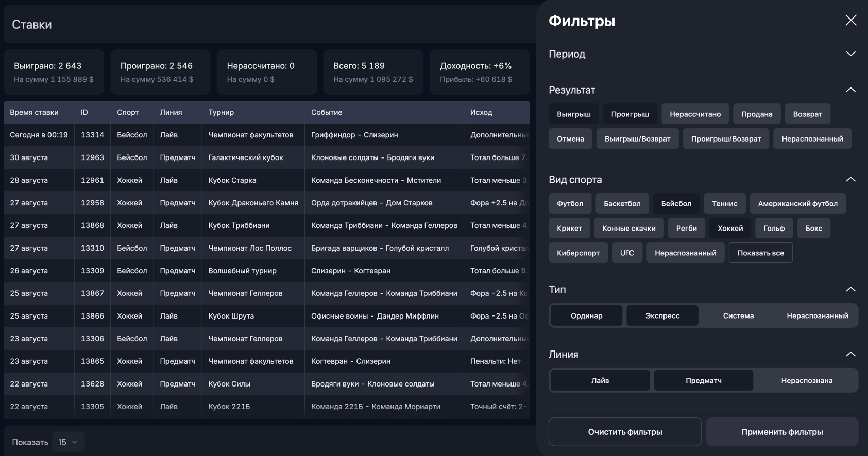The image size is (868, 456).
Task: Expand the Период section chevron
Action: (850, 54)
